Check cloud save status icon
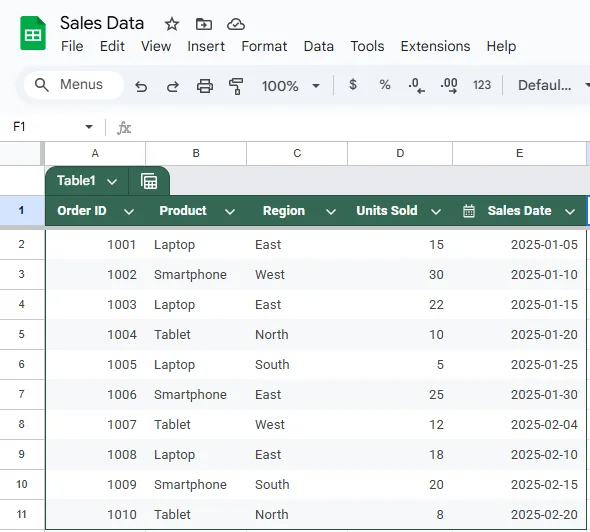The height and width of the screenshot is (532, 590). 236,24
